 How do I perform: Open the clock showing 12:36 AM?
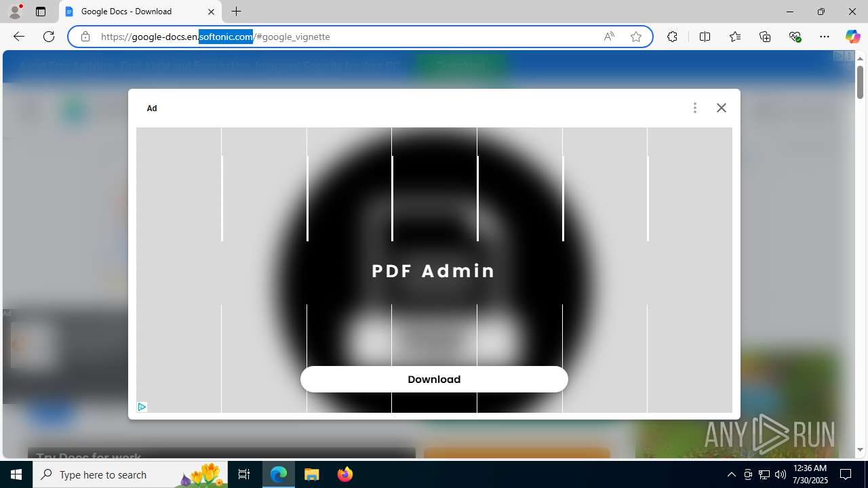click(x=810, y=474)
